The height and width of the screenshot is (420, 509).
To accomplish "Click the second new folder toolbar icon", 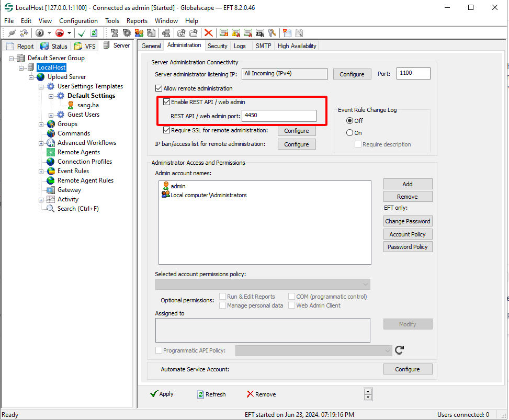I will [194, 33].
